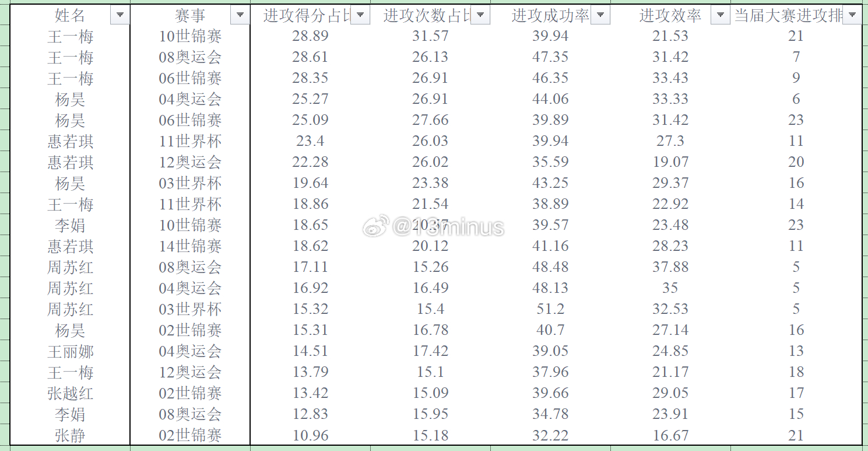Click success rate value 48.48
This screenshot has width=868, height=451.
click(550, 267)
